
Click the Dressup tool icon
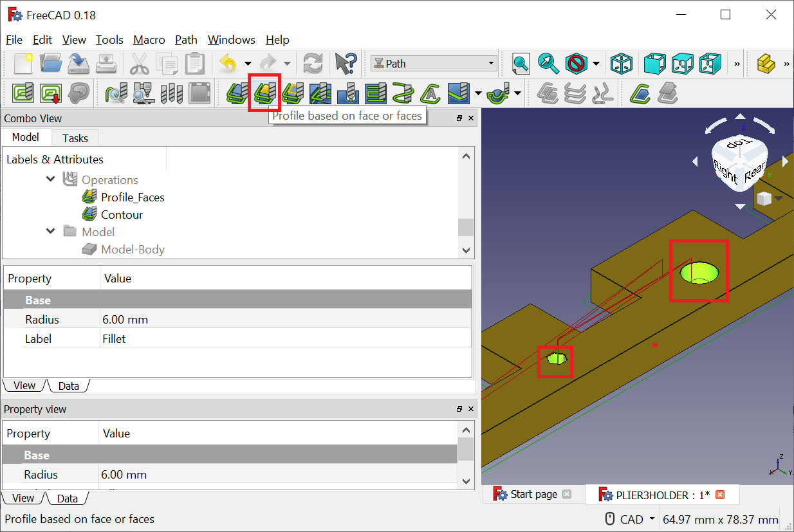coord(499,93)
